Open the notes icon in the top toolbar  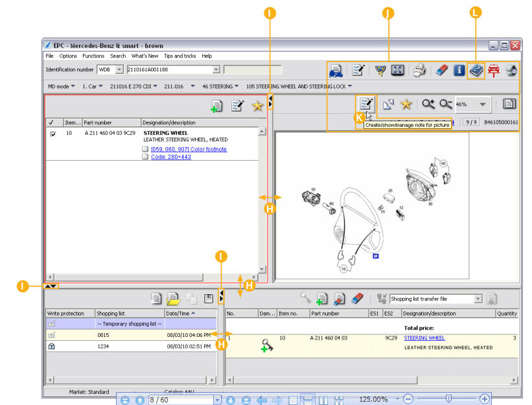pos(358,70)
